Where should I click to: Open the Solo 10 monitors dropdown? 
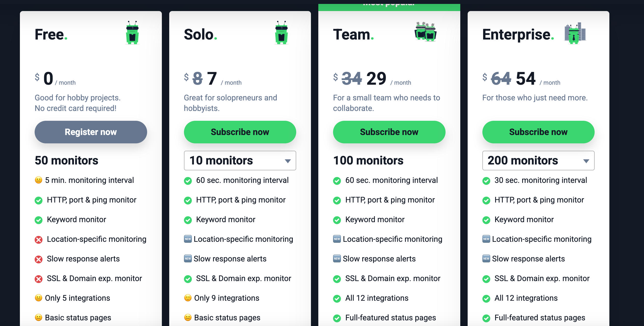(x=239, y=161)
